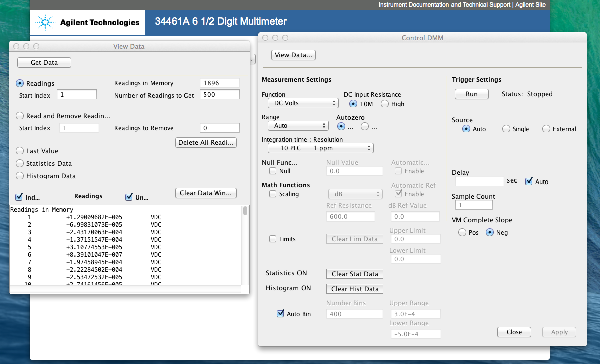Click the Clear Hist Data button
Image resolution: width=600 pixels, height=364 pixels.
354,289
